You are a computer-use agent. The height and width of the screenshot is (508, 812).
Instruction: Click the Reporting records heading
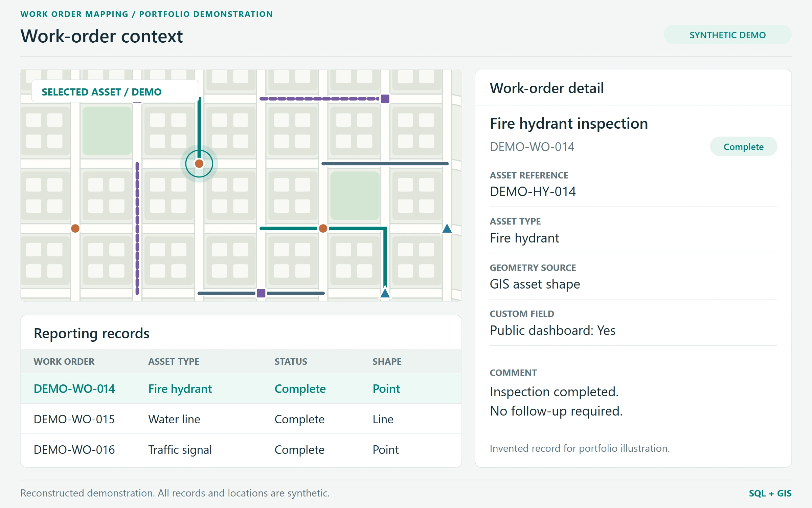coord(91,333)
